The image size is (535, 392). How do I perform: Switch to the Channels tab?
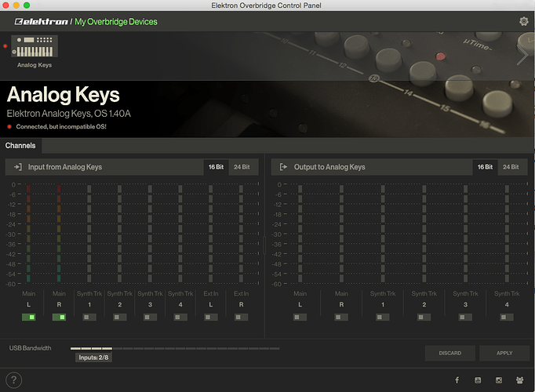point(20,146)
